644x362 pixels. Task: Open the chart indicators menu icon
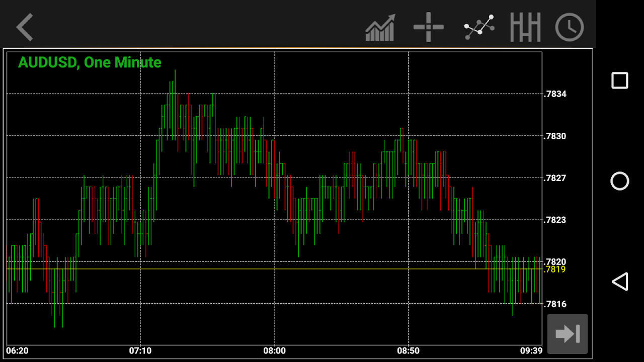click(380, 28)
